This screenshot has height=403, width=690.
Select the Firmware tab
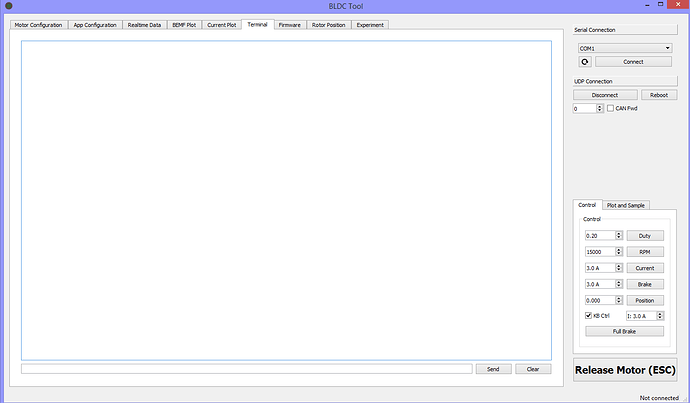[289, 24]
